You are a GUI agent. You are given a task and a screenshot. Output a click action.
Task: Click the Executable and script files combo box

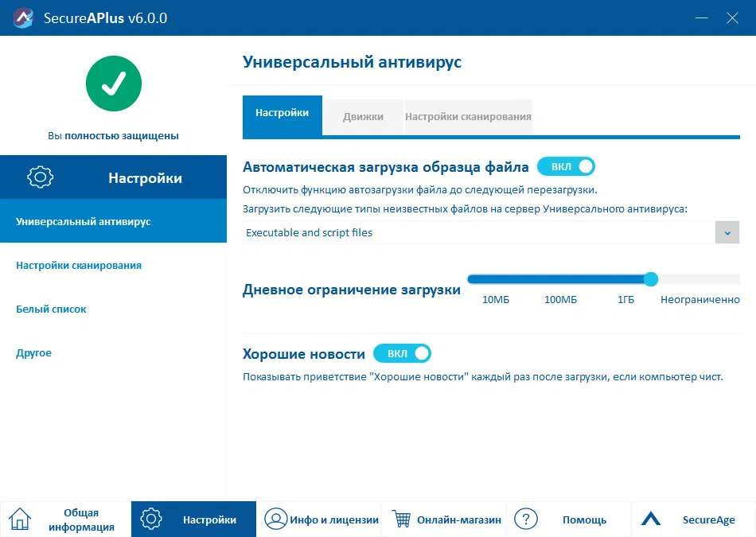tap(491, 233)
